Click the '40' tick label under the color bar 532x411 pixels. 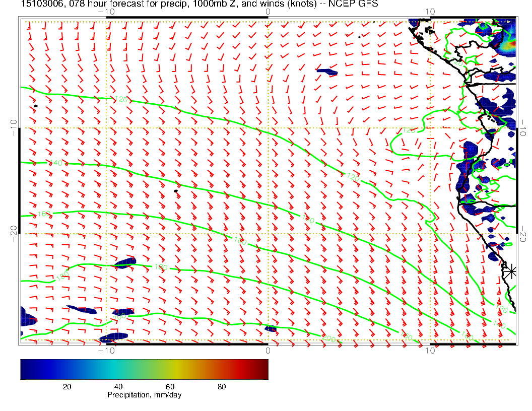pyautogui.click(x=118, y=387)
